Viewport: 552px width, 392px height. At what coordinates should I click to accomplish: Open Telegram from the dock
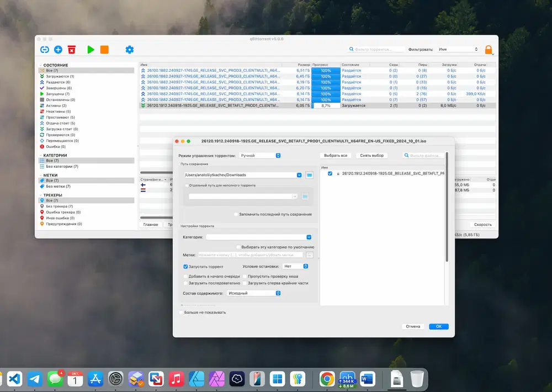pyautogui.click(x=34, y=379)
